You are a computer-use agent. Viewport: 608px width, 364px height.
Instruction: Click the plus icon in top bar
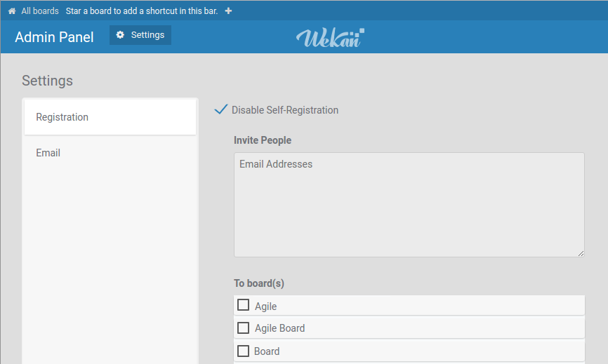click(229, 11)
